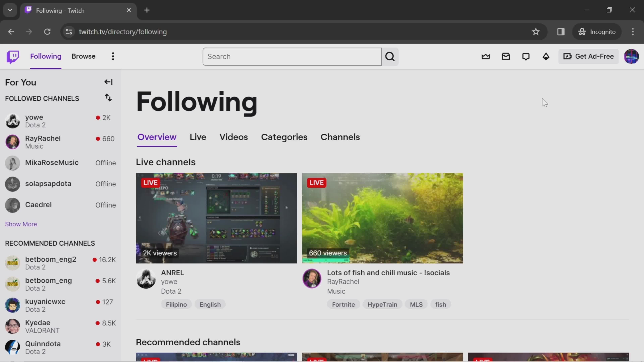This screenshot has height=362, width=644.
Task: Expand Show More followed channels
Action: coord(21,224)
